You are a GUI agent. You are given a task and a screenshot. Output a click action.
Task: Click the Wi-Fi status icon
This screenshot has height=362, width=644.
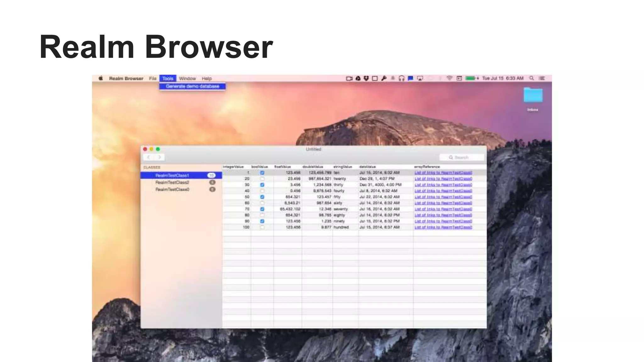449,78
